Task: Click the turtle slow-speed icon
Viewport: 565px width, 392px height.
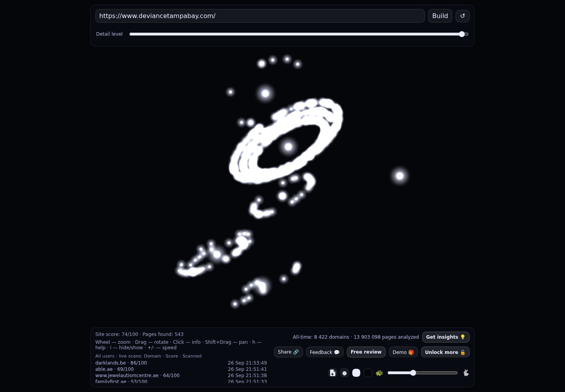Action: (379, 373)
